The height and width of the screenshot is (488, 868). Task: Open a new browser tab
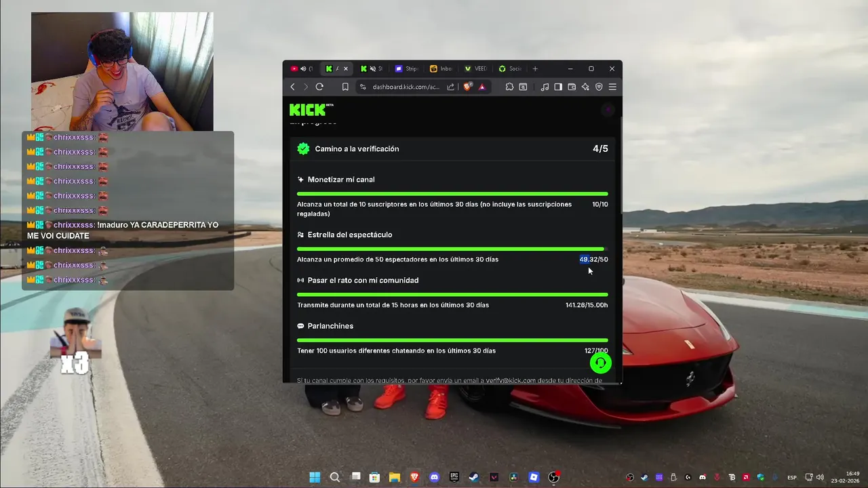(535, 68)
